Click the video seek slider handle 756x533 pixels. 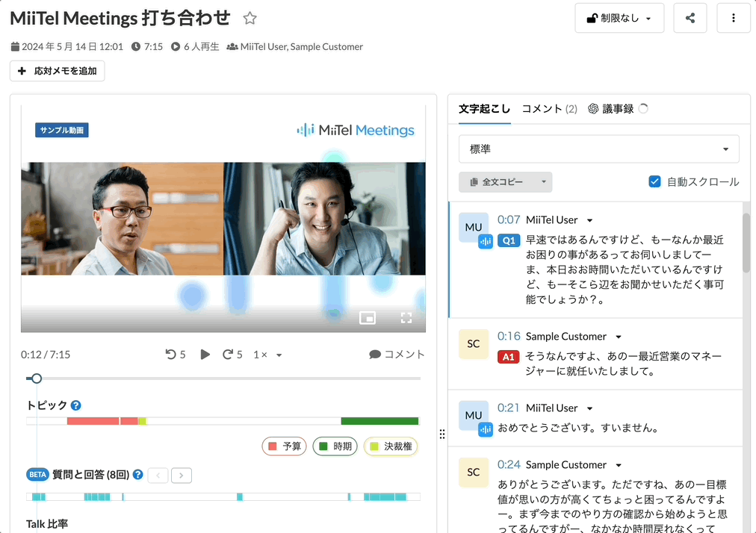click(x=36, y=378)
